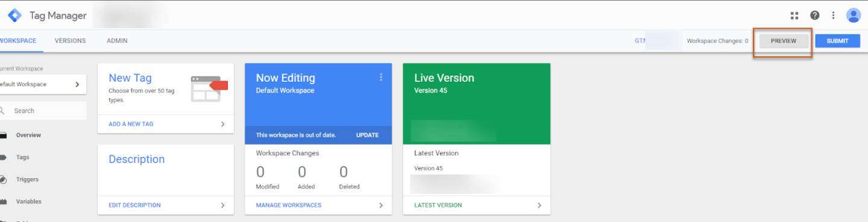
Task: Click chevron next to Latest Version
Action: (x=539, y=205)
